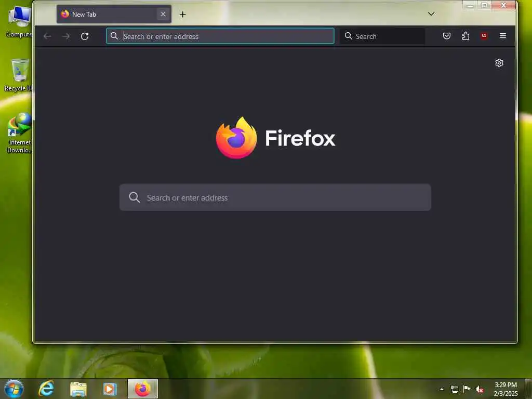
Task: Go forward using the forward arrow
Action: (66, 36)
